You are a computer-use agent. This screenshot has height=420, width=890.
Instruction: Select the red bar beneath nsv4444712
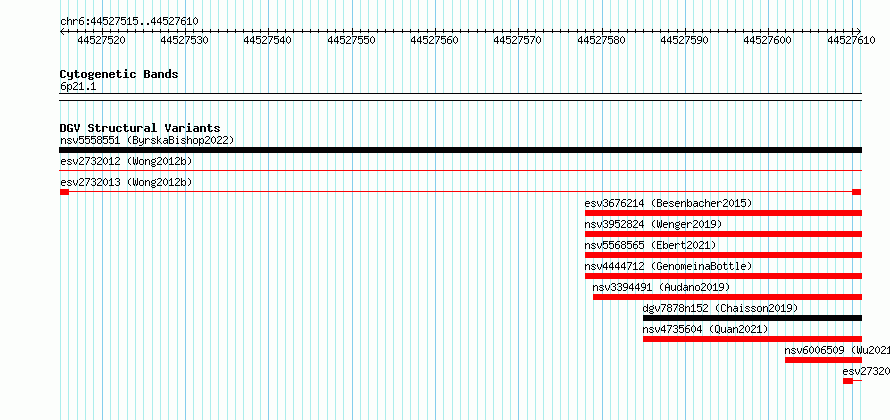coord(723,276)
